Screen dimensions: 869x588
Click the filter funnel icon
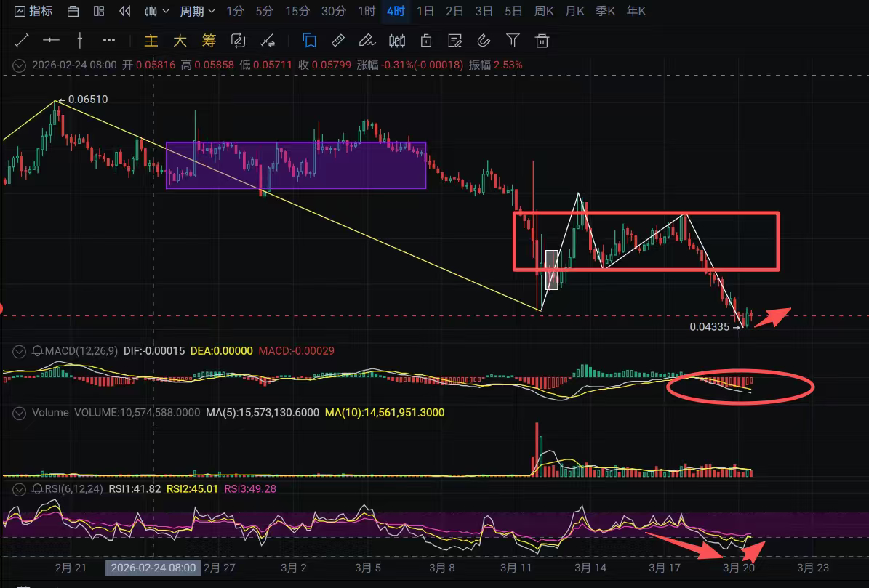[513, 41]
